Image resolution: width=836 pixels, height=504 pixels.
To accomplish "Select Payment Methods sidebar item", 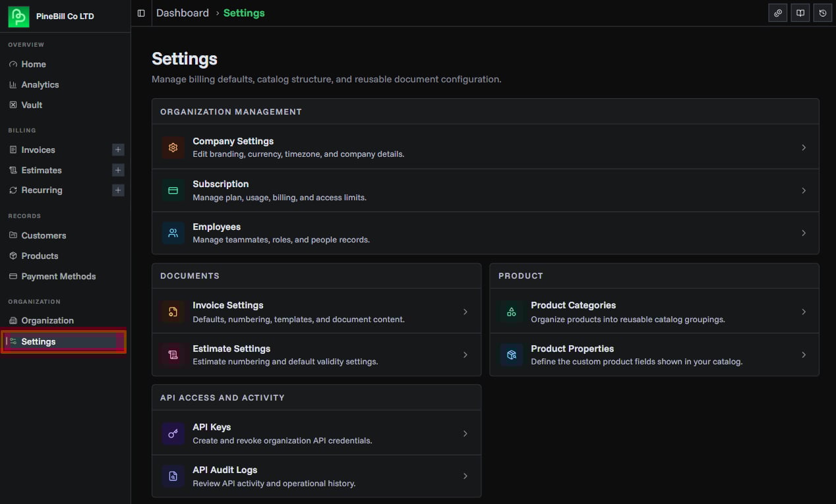I will tap(58, 276).
